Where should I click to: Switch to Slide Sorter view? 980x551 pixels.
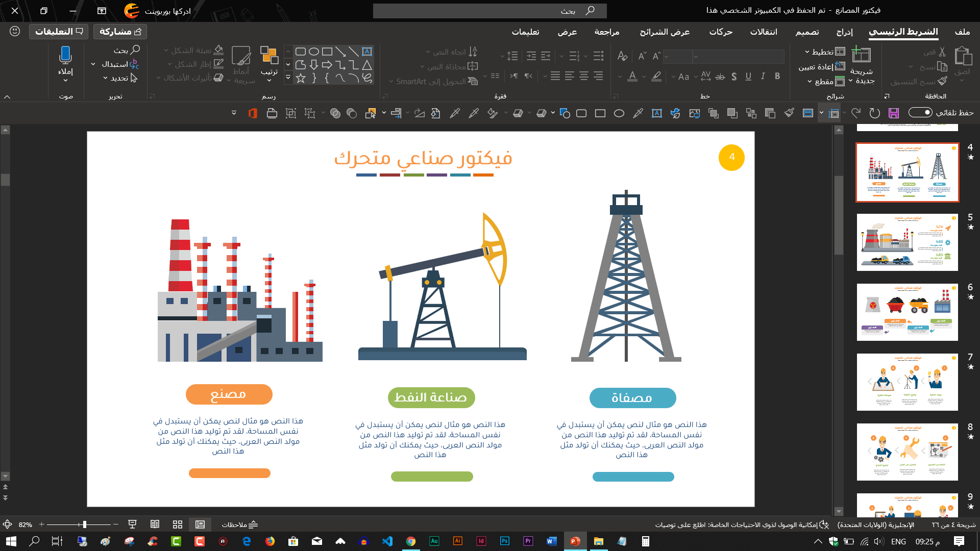pos(178,524)
